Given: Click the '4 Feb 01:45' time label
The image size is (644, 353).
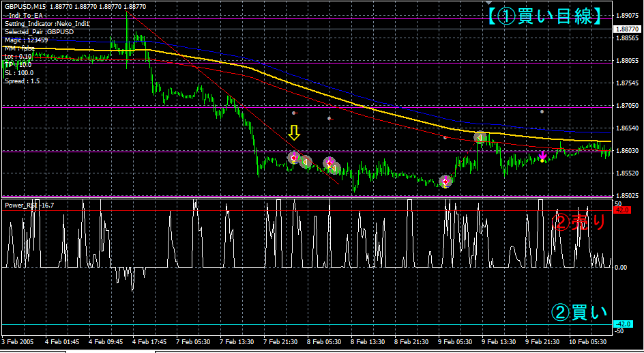Looking at the screenshot, I should click(x=61, y=342).
